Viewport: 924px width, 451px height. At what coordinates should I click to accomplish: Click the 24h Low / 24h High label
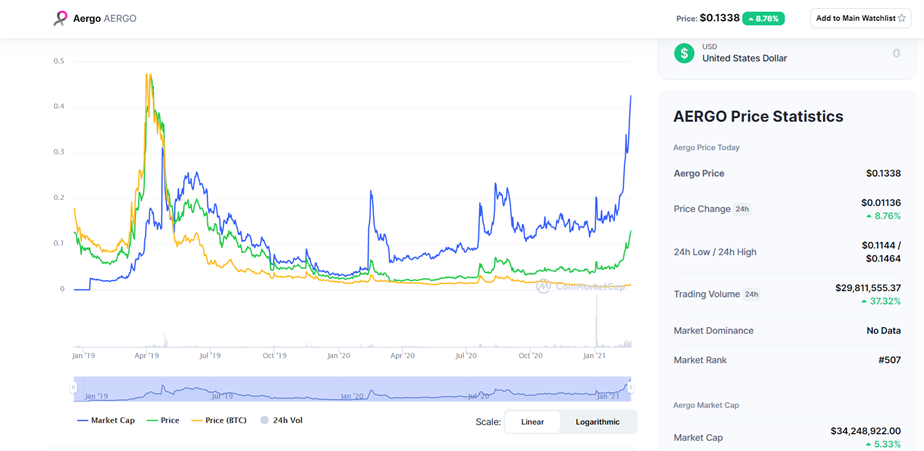(715, 252)
